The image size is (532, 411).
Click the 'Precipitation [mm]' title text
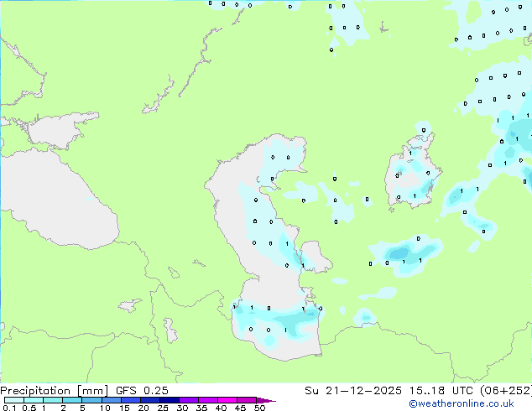coord(54,391)
